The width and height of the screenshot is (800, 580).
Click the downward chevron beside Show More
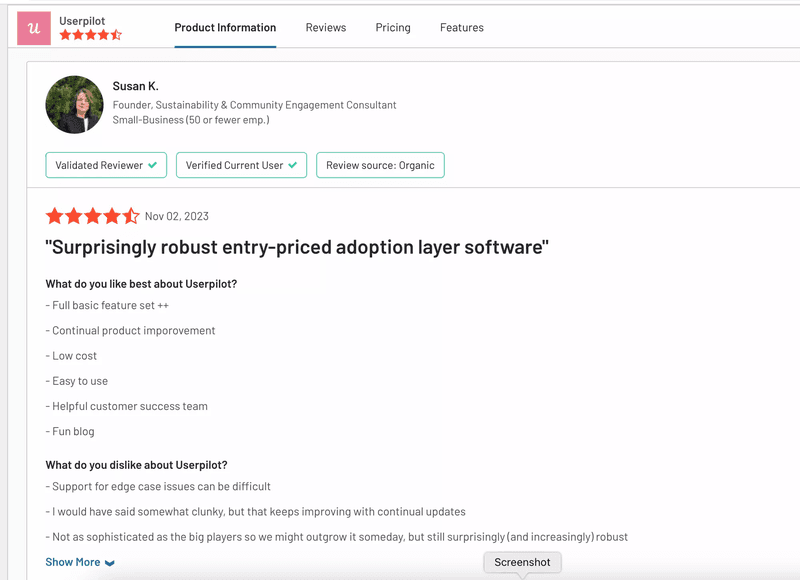tap(110, 562)
